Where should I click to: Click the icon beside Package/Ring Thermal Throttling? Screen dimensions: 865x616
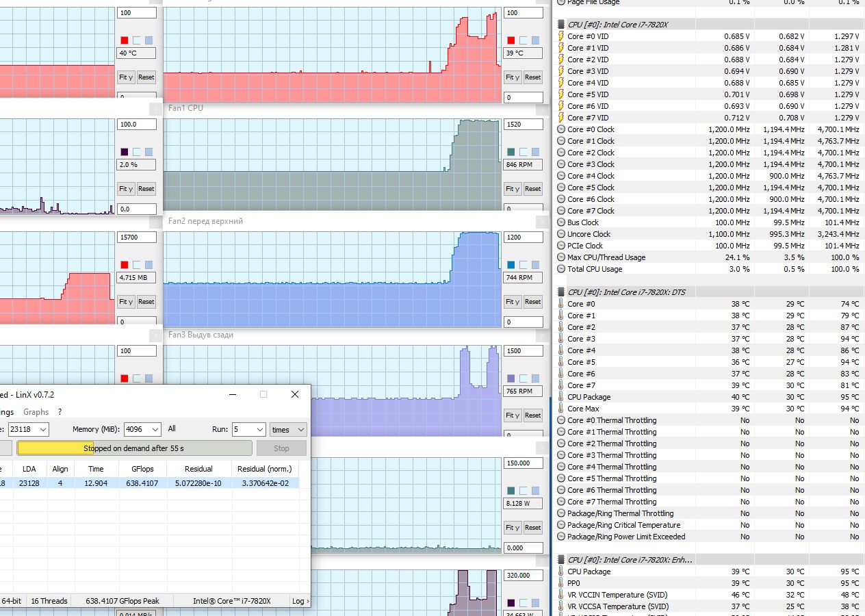pos(561,513)
